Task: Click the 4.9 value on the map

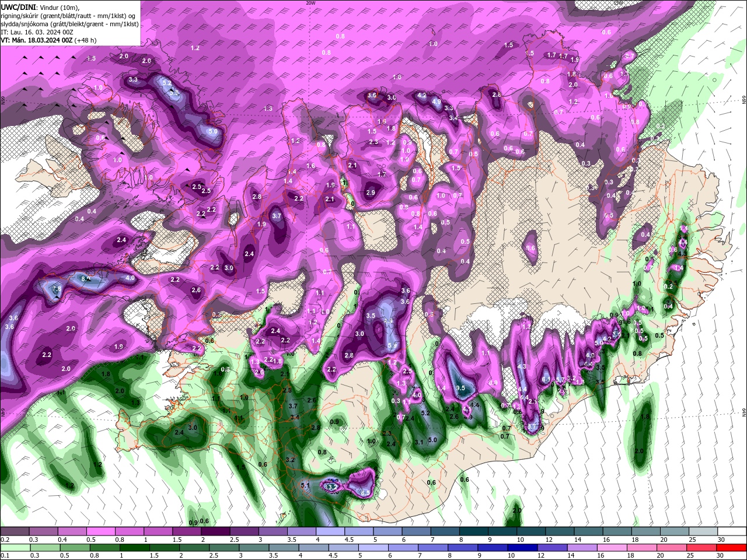Action: pyautogui.click(x=437, y=102)
